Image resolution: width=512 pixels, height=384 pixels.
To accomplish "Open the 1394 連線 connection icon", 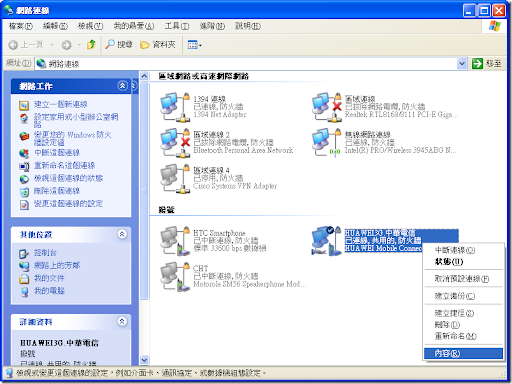I will pyautogui.click(x=175, y=107).
